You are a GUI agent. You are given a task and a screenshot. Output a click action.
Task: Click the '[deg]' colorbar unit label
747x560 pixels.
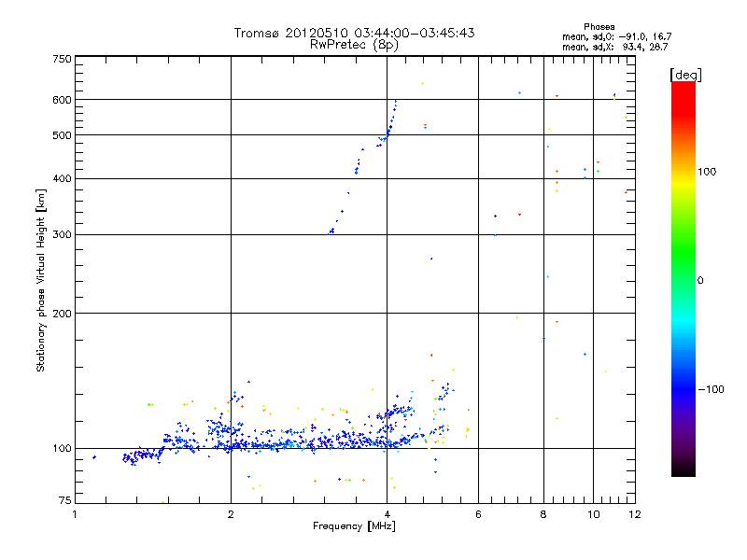(685, 75)
